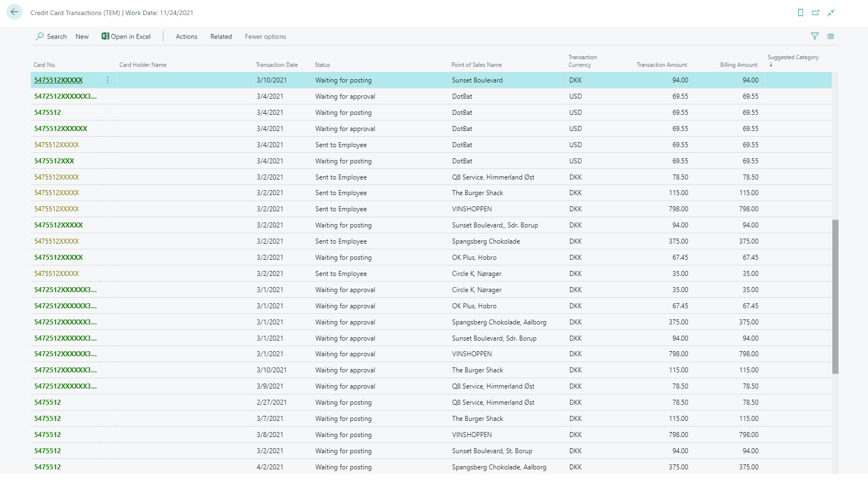
Task: Open the Related menu
Action: 221,37
